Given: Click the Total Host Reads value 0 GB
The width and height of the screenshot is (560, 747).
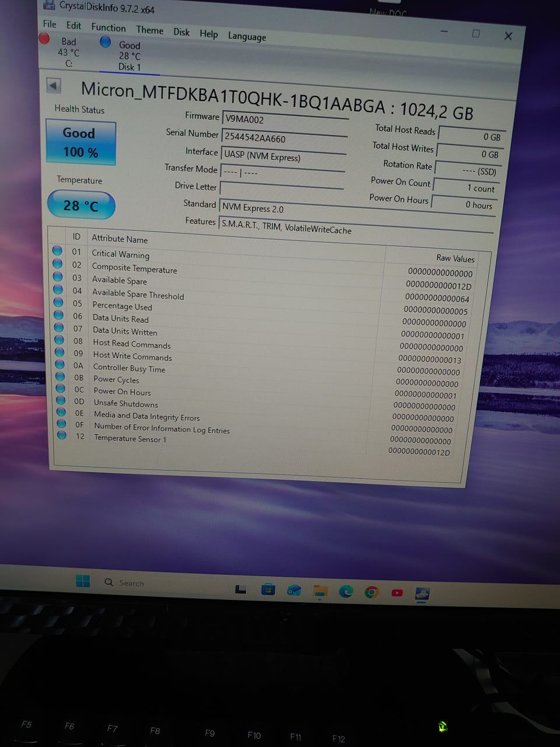Looking at the screenshot, I should (472, 136).
